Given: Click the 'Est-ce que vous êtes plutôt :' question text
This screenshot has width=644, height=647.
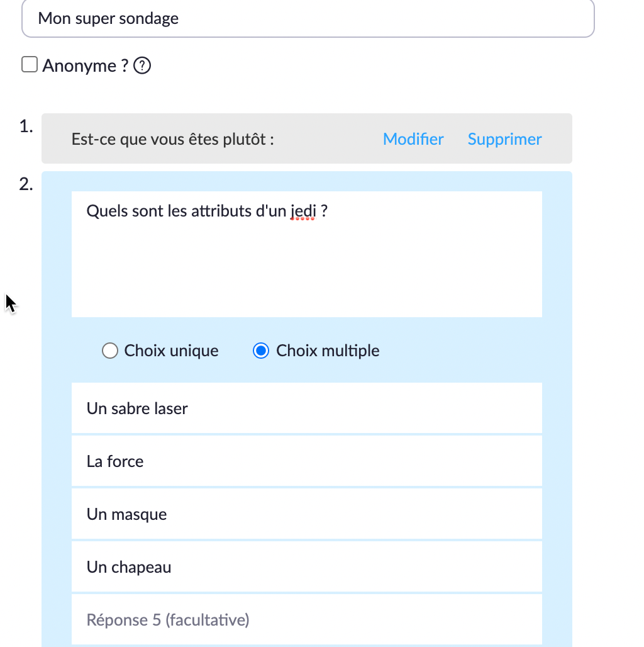Looking at the screenshot, I should click(173, 139).
